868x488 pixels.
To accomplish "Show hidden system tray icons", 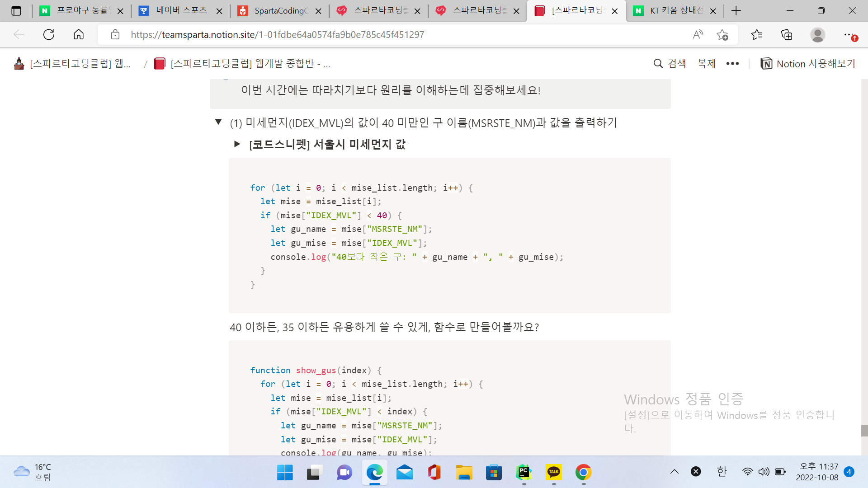I will click(x=675, y=472).
